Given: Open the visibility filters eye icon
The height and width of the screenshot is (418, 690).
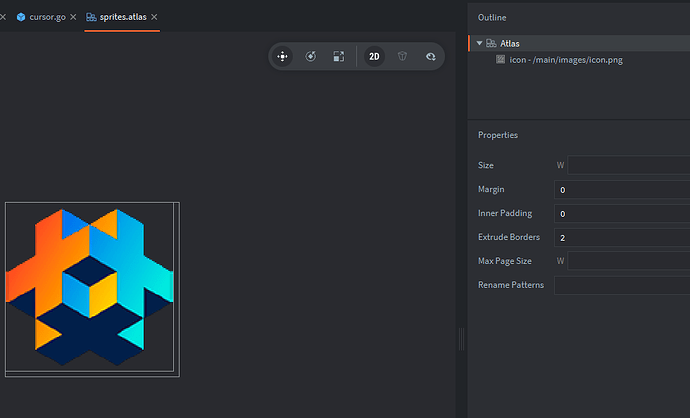Looking at the screenshot, I should click(430, 56).
